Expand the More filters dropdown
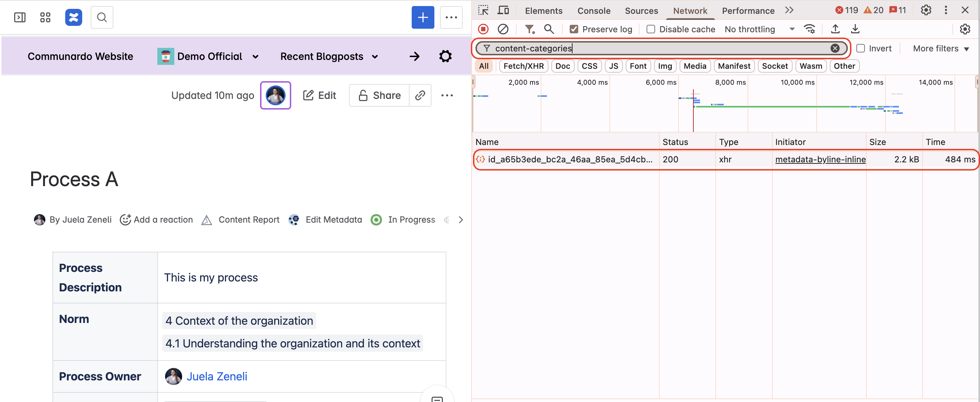Image resolution: width=980 pixels, height=402 pixels. pos(938,48)
